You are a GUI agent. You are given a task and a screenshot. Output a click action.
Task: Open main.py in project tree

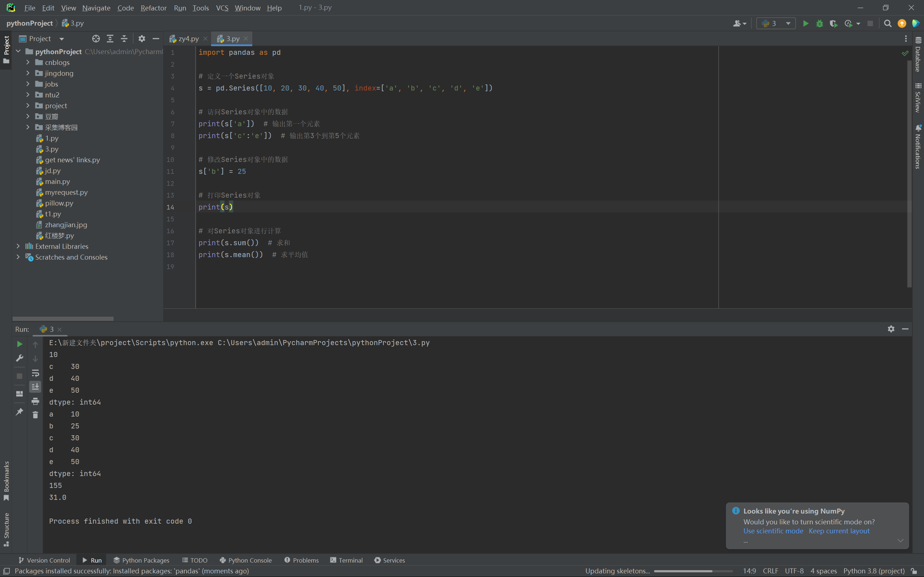click(57, 182)
